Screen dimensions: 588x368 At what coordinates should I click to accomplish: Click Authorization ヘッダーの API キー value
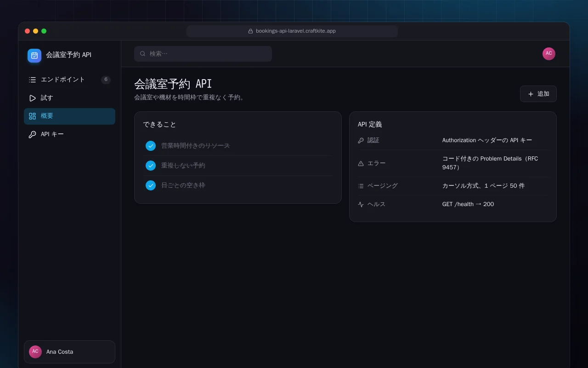coord(487,140)
